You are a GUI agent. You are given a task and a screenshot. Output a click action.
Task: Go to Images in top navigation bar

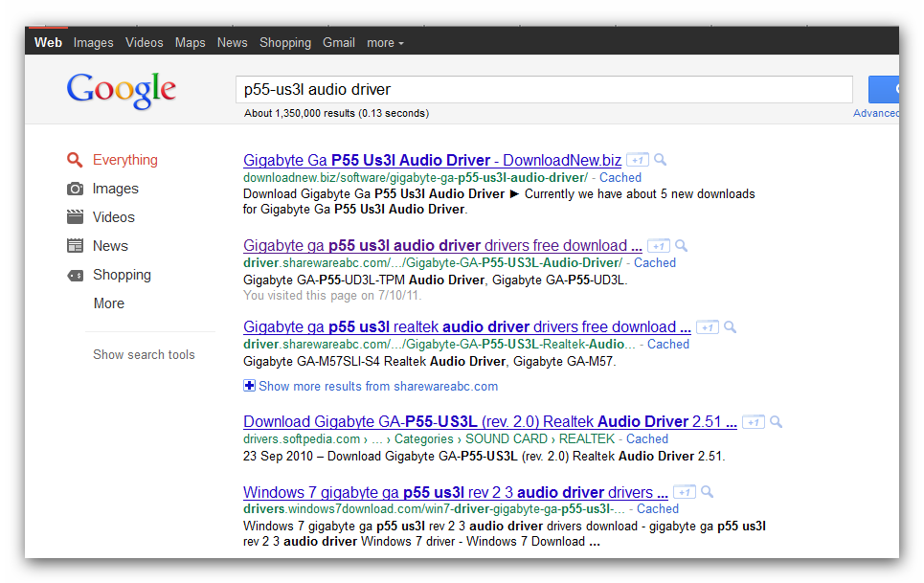(x=93, y=43)
